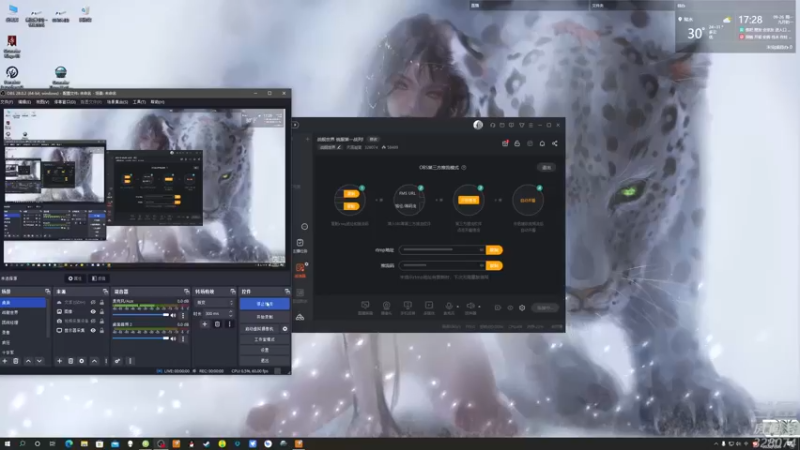
Task: Move selected scene up in Scenes dock
Action: [28, 361]
